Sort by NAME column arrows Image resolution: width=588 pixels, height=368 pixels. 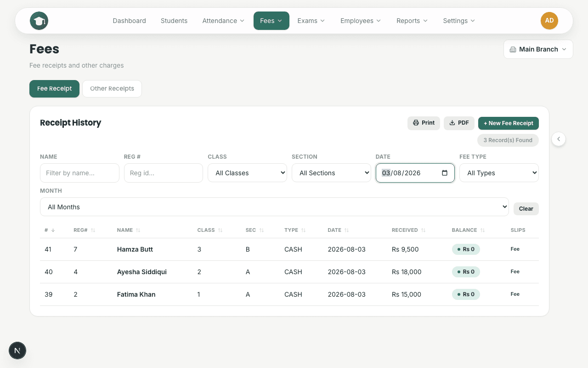point(138,230)
